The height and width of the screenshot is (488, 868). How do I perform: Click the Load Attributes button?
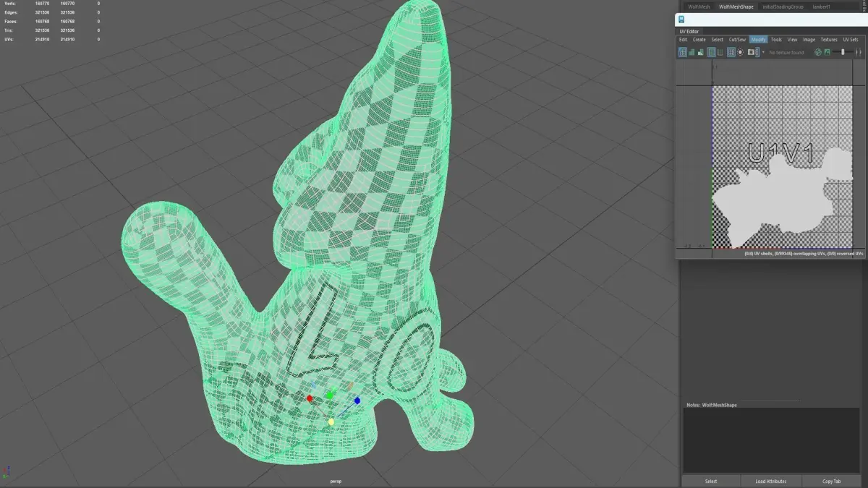pyautogui.click(x=770, y=481)
